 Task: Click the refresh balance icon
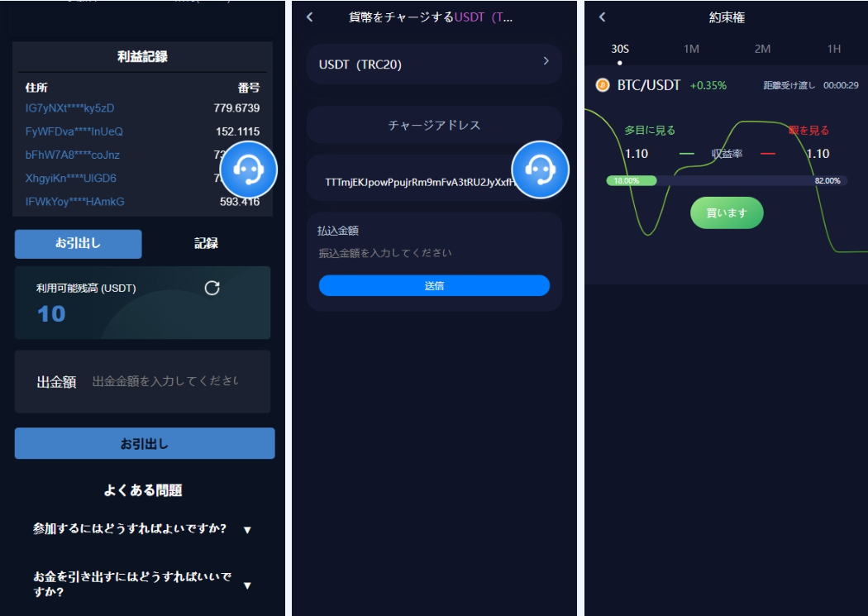click(212, 288)
